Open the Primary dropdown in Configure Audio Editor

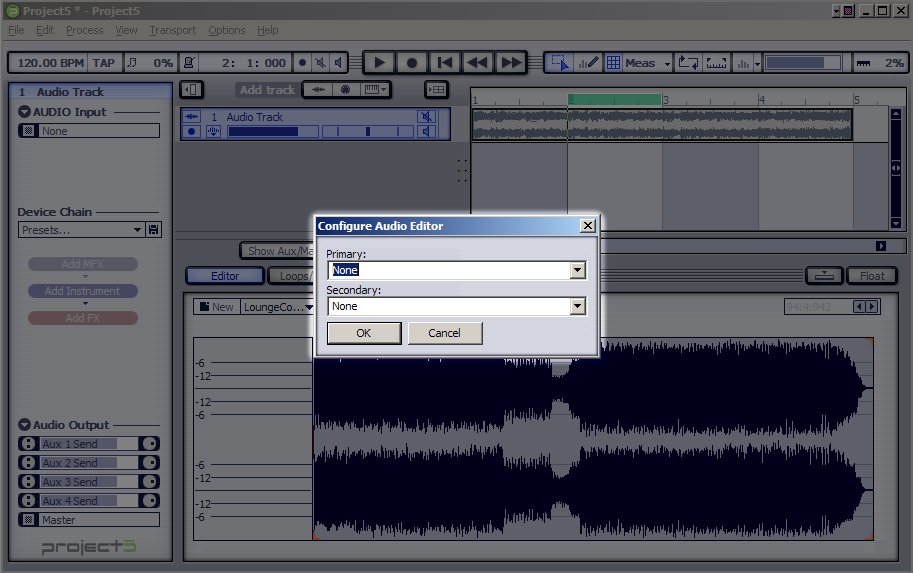(578, 270)
